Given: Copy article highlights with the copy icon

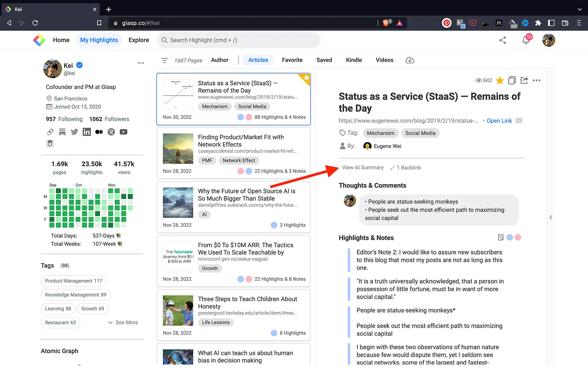Looking at the screenshot, I should click(512, 80).
